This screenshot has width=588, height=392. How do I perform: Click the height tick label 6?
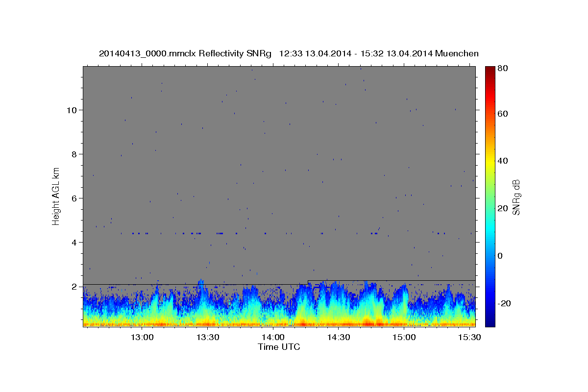pos(74,198)
